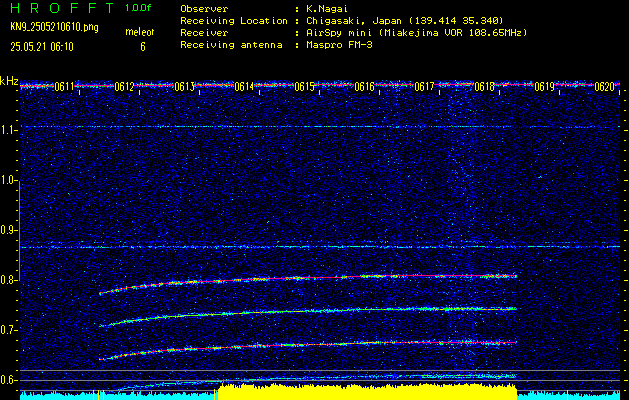Image resolution: width=629 pixels, height=400 pixels.
Task: Click the 0614 time marker
Action: coord(244,87)
